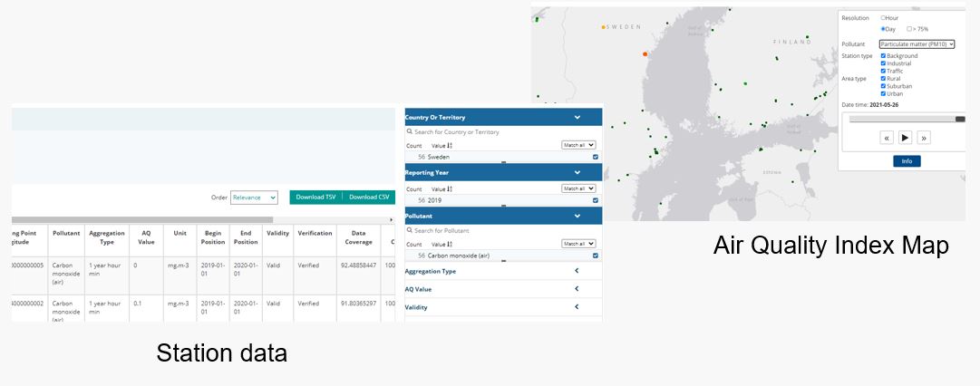Step backward with the « timeline button
This screenshot has height=386, width=980.
click(887, 138)
